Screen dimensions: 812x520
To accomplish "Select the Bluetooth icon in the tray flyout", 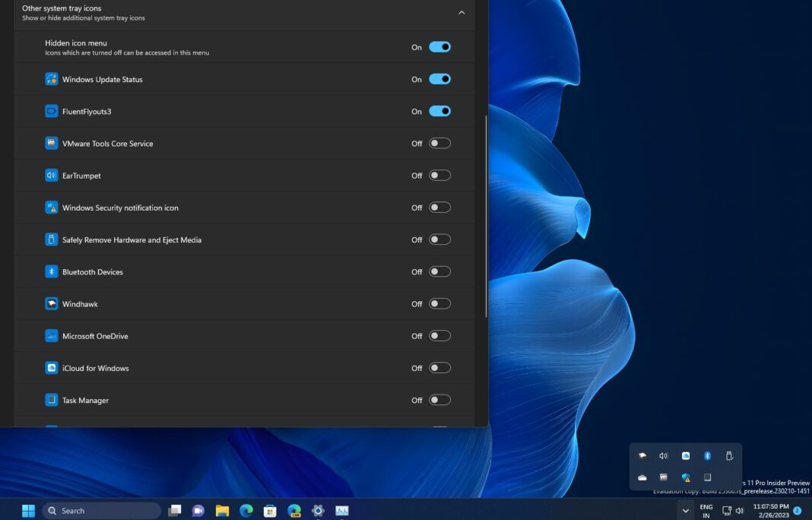I will (x=706, y=455).
